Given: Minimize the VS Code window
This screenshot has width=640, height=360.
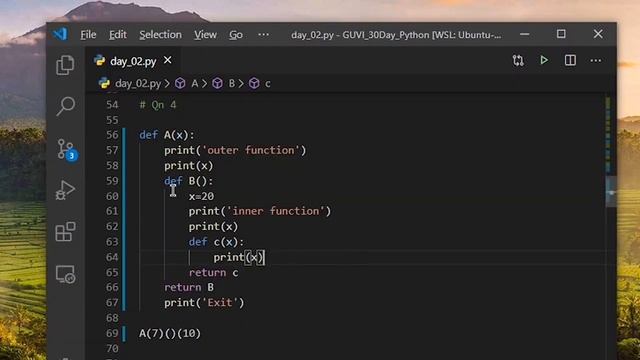Looking at the screenshot, I should [524, 34].
